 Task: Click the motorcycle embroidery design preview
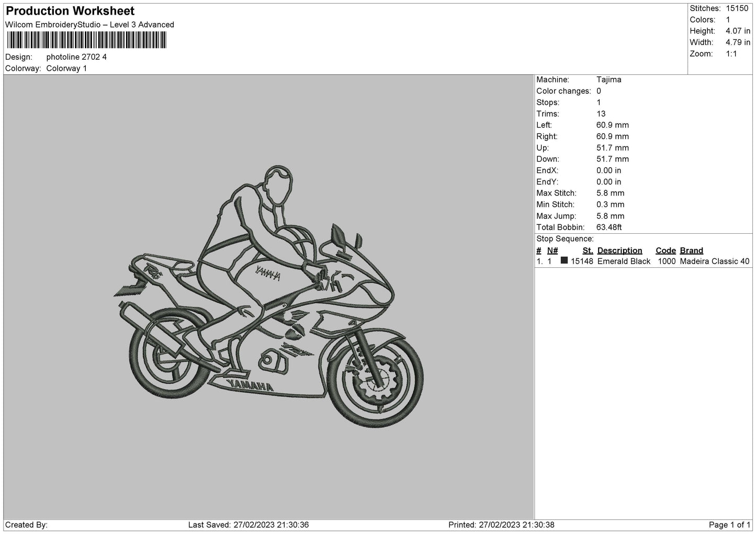coord(268,297)
